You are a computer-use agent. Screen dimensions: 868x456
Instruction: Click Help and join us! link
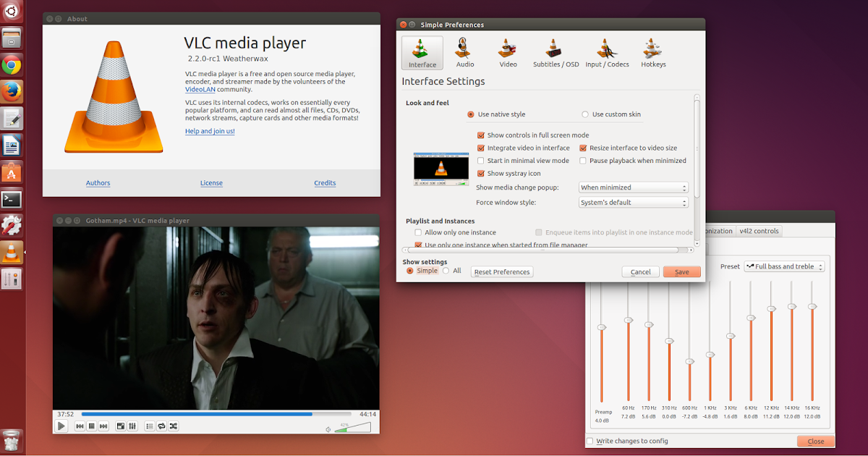pos(210,131)
